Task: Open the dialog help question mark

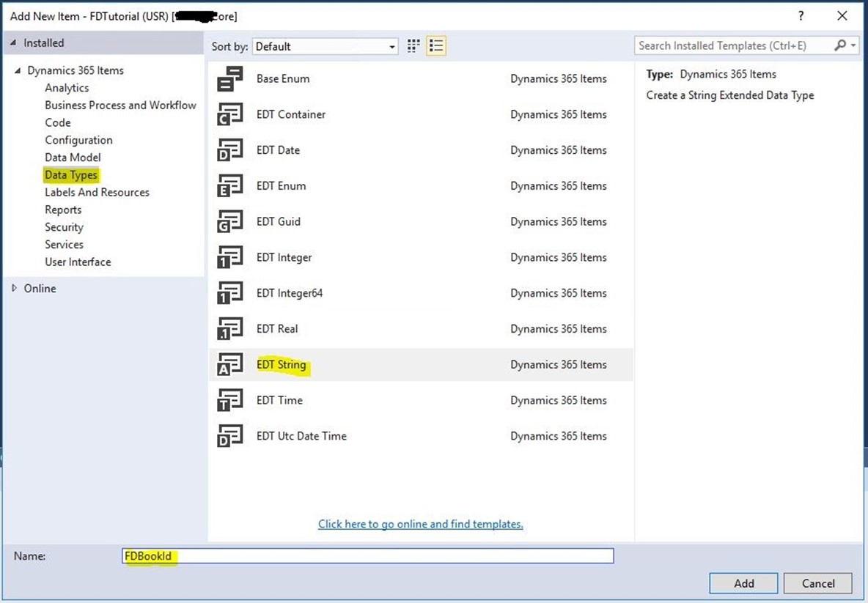Action: 801,16
